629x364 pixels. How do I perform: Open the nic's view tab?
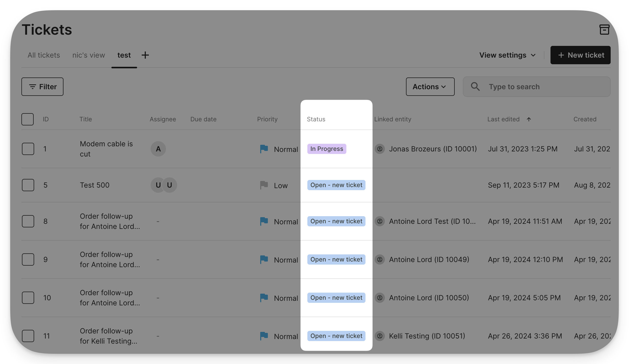(89, 55)
